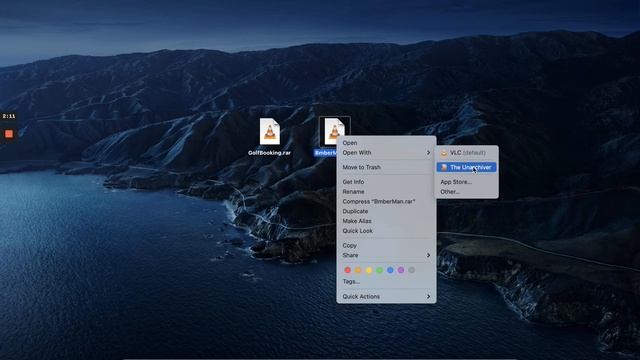Viewport: 640px width, 360px height.
Task: Stop recording with the orange square button
Action: click(x=9, y=134)
